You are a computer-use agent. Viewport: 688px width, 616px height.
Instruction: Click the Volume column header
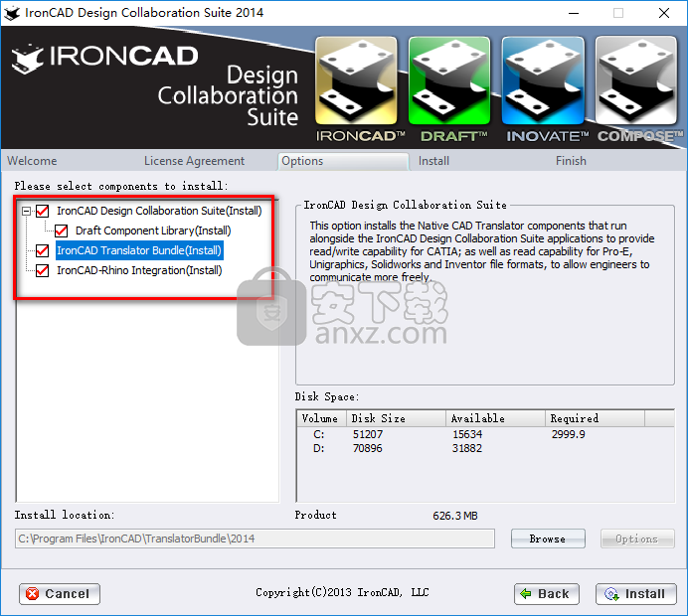pos(321,418)
